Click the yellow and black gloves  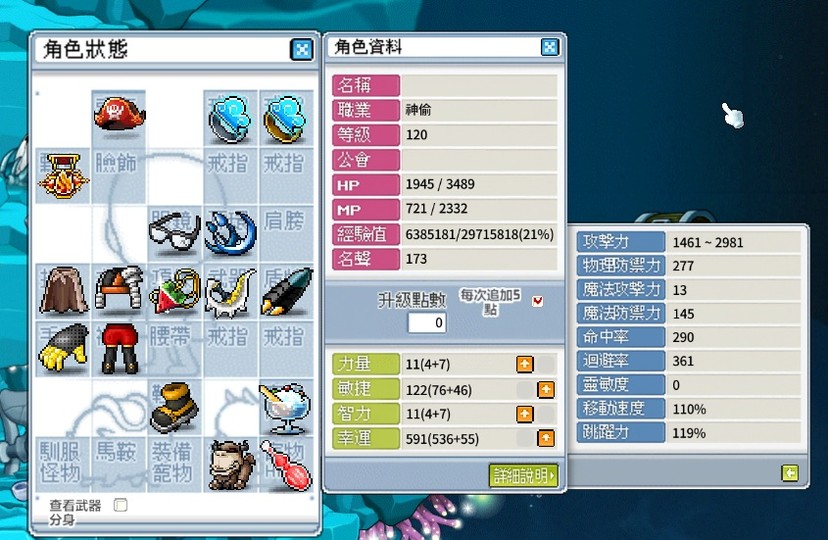pyautogui.click(x=63, y=348)
